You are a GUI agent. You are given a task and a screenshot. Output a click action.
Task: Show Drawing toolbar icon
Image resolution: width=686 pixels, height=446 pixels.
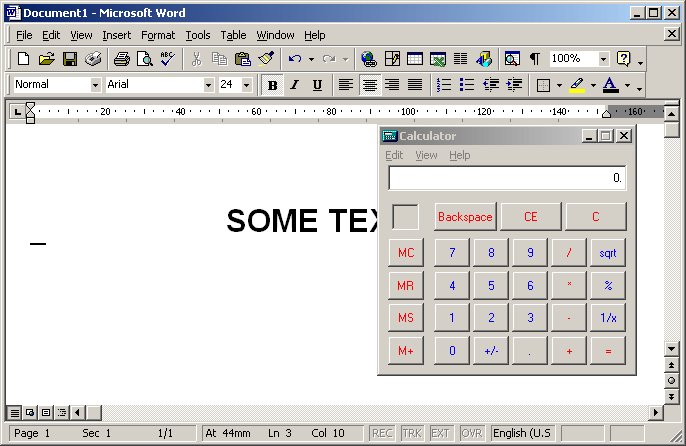coord(484,59)
